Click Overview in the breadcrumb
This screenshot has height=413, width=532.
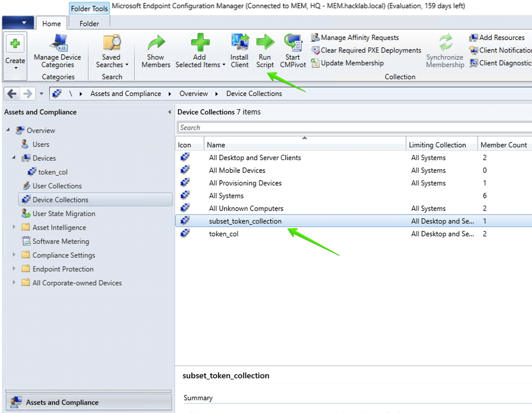click(x=194, y=94)
